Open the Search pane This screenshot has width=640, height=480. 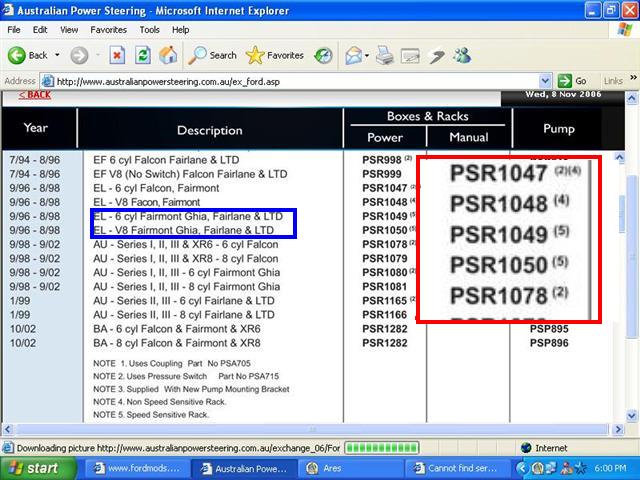212,55
